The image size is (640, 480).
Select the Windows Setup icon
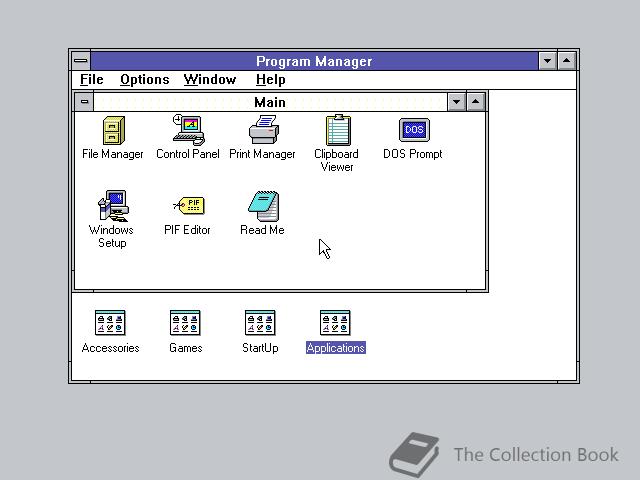[x=113, y=206]
